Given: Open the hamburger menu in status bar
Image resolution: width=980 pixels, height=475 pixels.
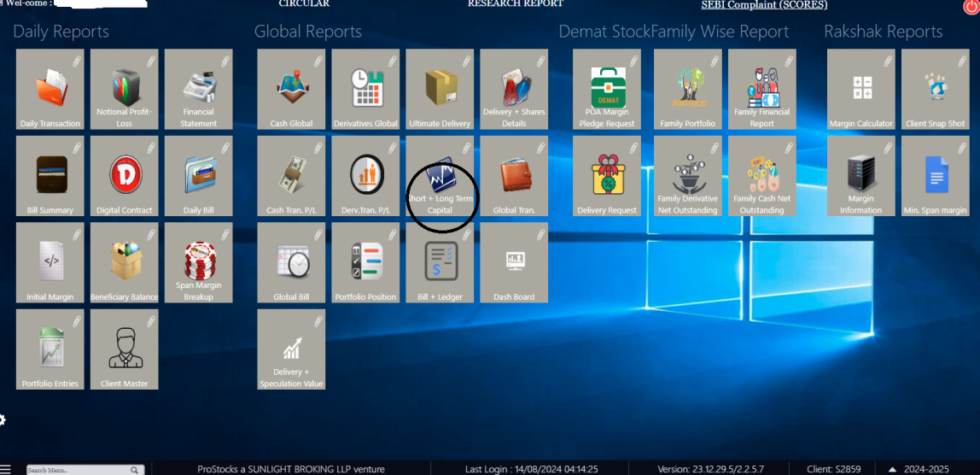Looking at the screenshot, I should point(6,469).
